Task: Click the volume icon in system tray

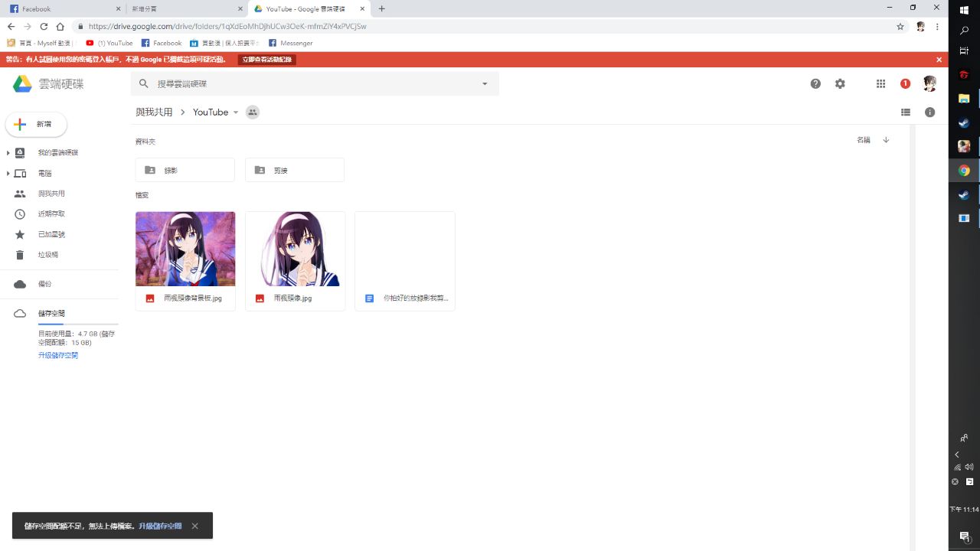Action: (x=969, y=467)
